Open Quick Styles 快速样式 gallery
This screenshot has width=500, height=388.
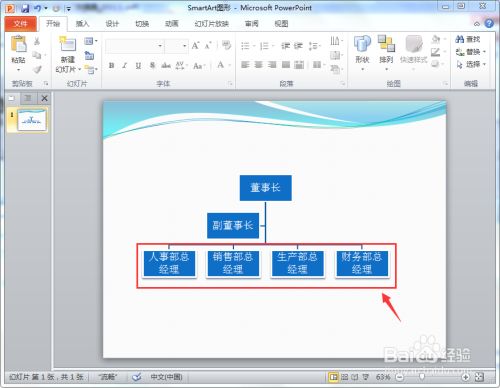414,53
